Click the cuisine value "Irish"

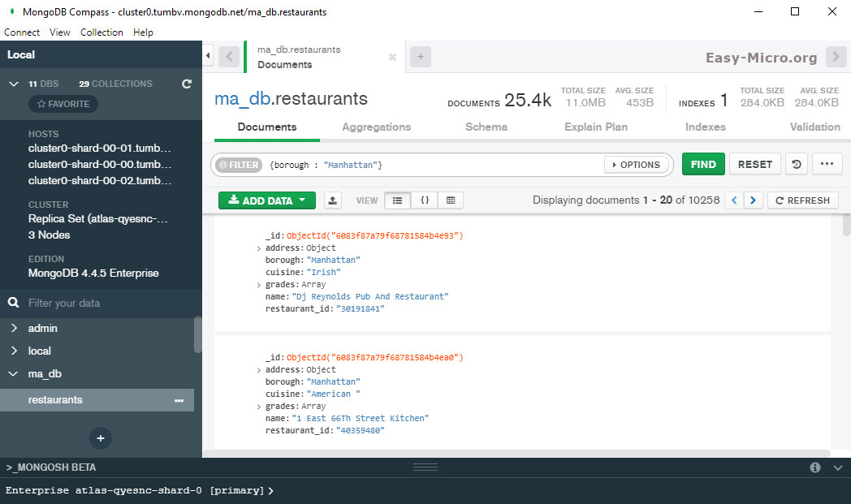pos(323,273)
